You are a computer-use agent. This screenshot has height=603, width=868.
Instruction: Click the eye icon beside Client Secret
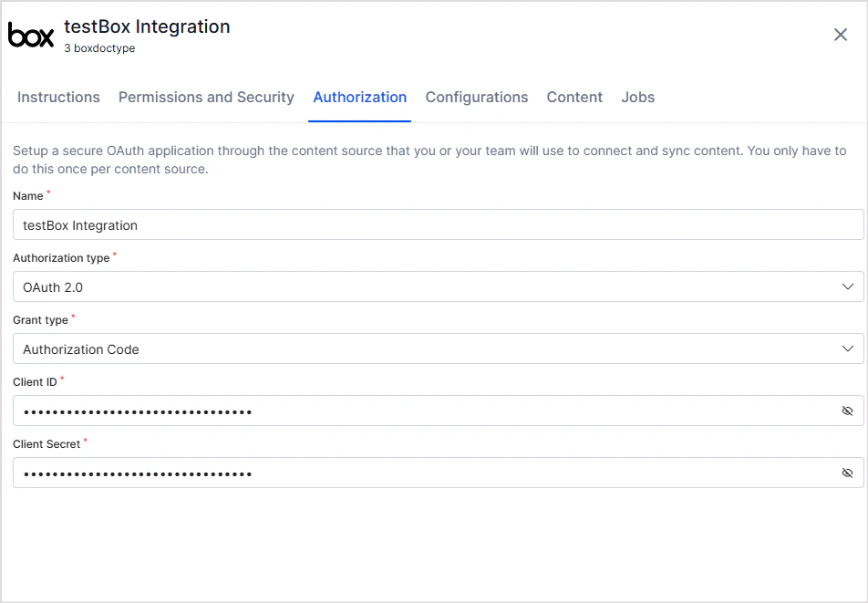click(x=848, y=473)
